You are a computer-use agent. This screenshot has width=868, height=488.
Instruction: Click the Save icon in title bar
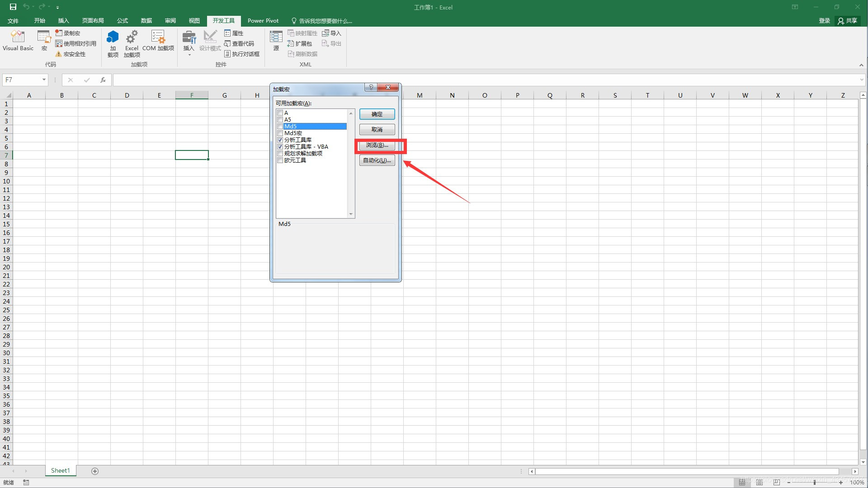click(13, 7)
